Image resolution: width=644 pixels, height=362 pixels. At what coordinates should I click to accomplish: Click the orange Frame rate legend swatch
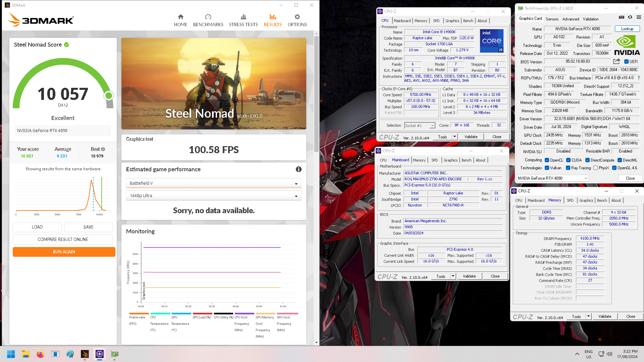coord(139,314)
